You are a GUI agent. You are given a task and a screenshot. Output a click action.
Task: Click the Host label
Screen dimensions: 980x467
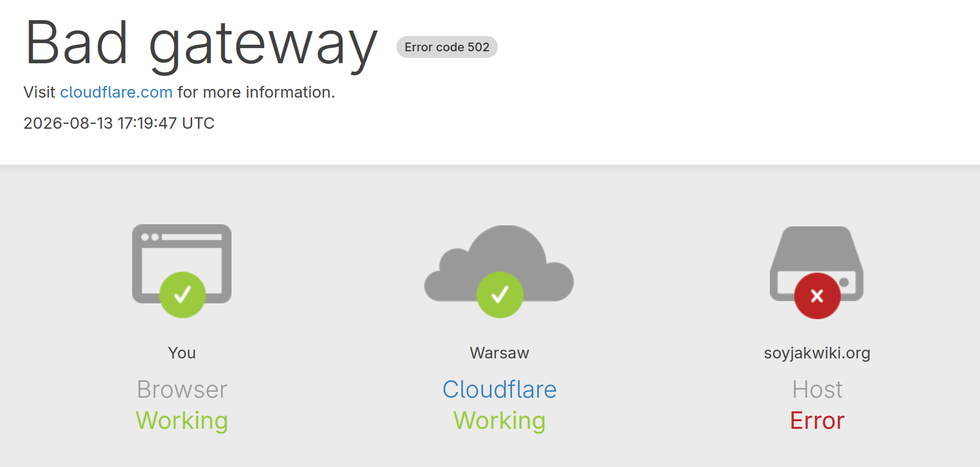pyautogui.click(x=817, y=390)
